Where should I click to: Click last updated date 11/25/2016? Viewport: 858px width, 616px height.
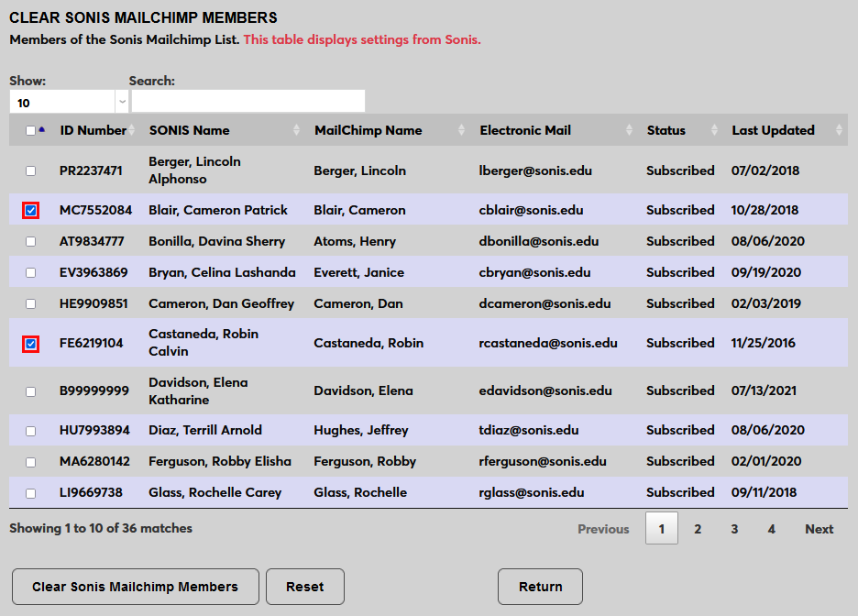click(x=763, y=343)
